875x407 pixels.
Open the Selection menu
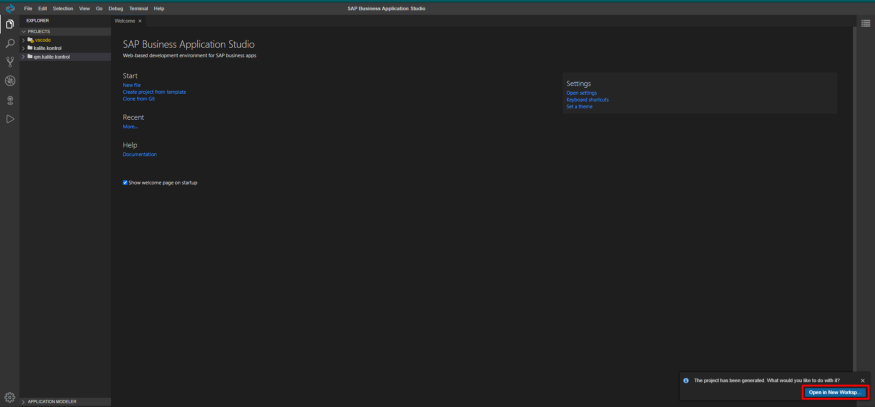[x=63, y=8]
